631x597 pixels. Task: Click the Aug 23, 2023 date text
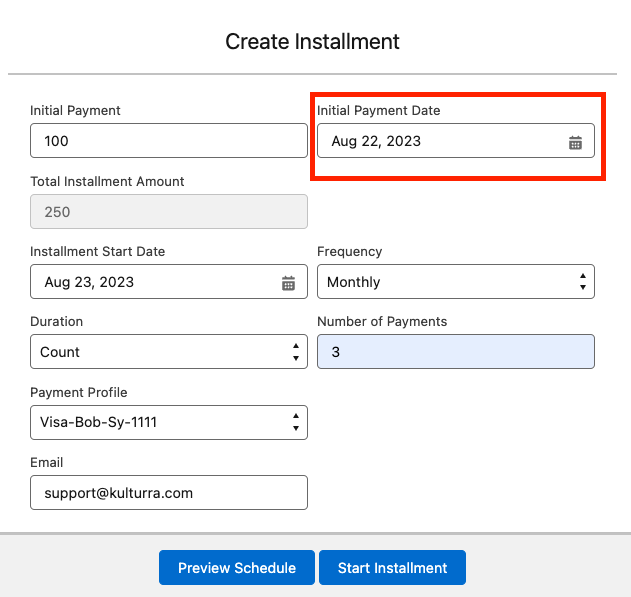click(89, 282)
